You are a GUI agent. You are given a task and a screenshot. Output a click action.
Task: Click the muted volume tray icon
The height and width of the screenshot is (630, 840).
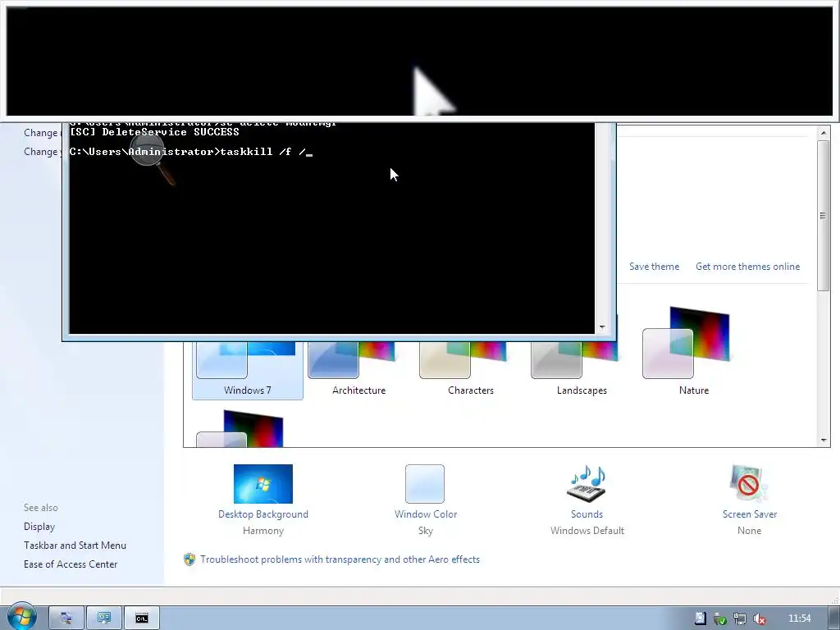pos(759,619)
